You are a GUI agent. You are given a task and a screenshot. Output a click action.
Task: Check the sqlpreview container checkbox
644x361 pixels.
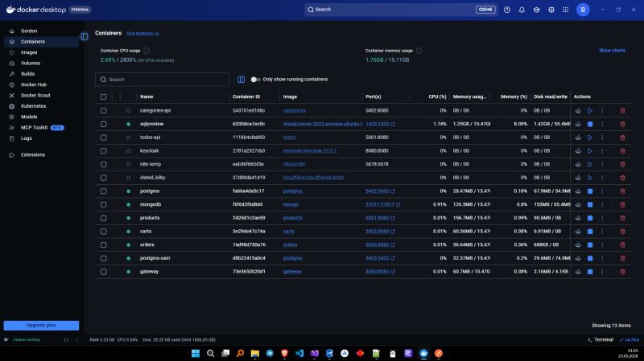tap(104, 124)
